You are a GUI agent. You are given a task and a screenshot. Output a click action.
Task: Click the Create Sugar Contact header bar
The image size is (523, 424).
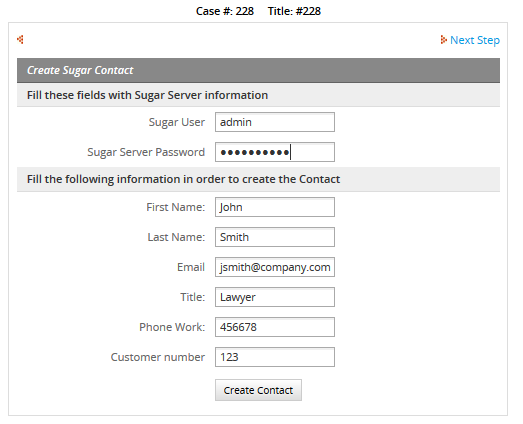coord(258,70)
